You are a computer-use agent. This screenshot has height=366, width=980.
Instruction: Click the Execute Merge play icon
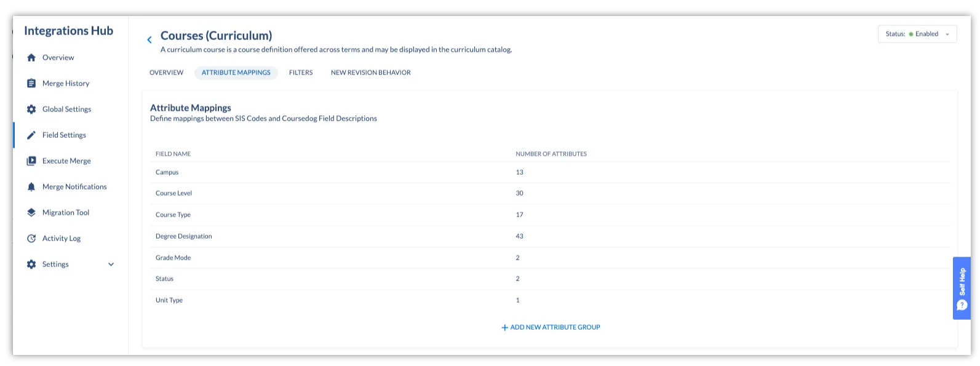tap(31, 161)
